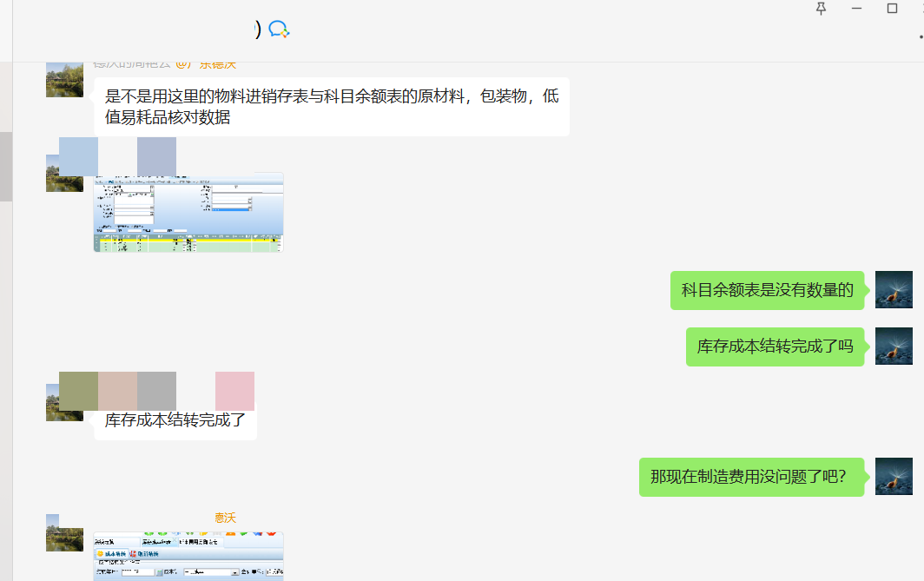Image resolution: width=924 pixels, height=581 pixels.
Task: Select the white 库存成本结转完成了 reply bubble
Action: (x=175, y=420)
